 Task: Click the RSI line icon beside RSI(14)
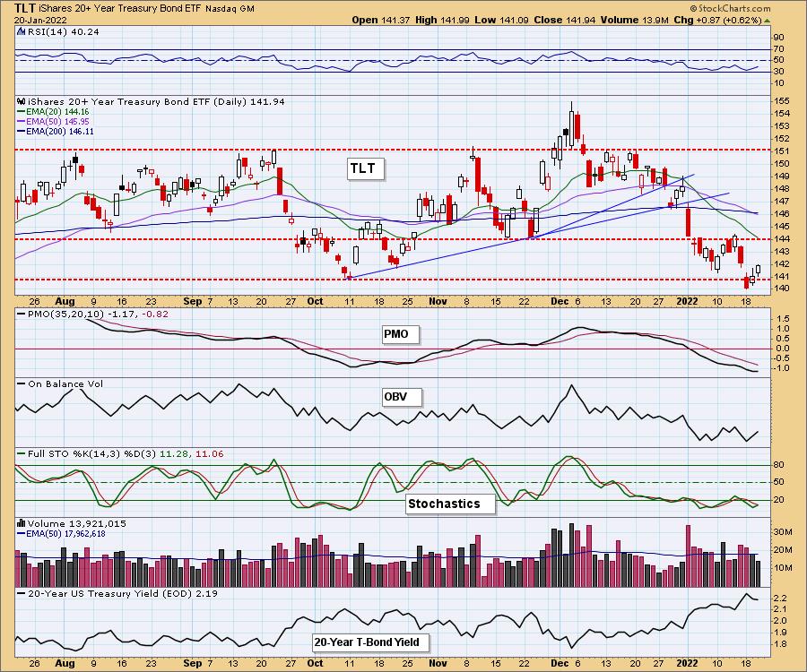coord(22,31)
